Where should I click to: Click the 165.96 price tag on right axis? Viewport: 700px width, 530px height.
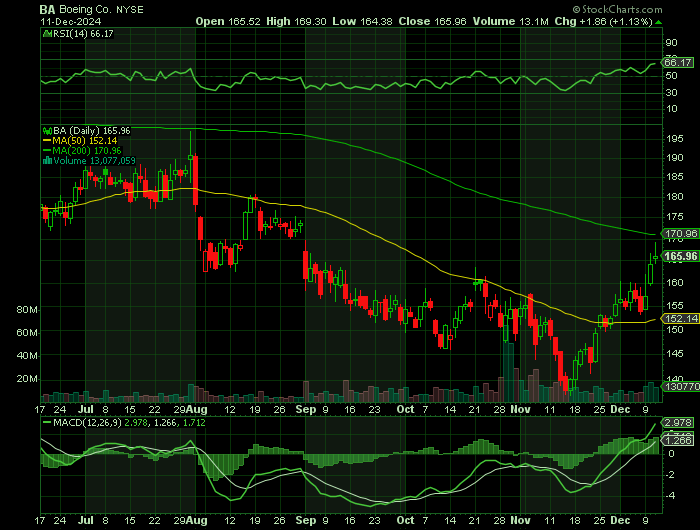(680, 256)
